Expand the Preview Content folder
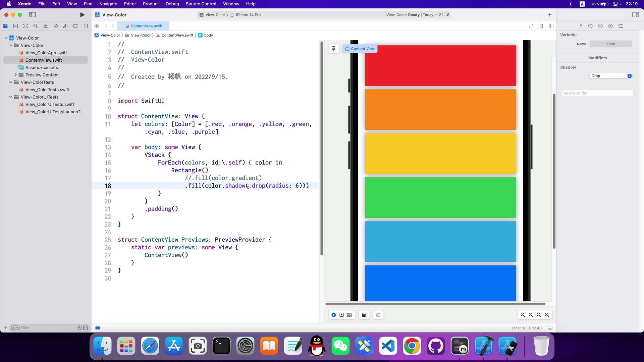This screenshot has width=644, height=362. 15,75
